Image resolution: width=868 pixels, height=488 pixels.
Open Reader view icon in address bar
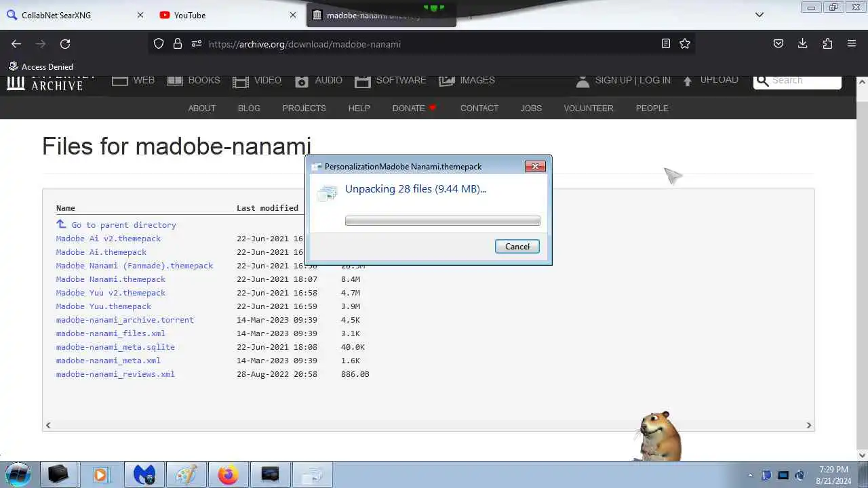point(666,44)
